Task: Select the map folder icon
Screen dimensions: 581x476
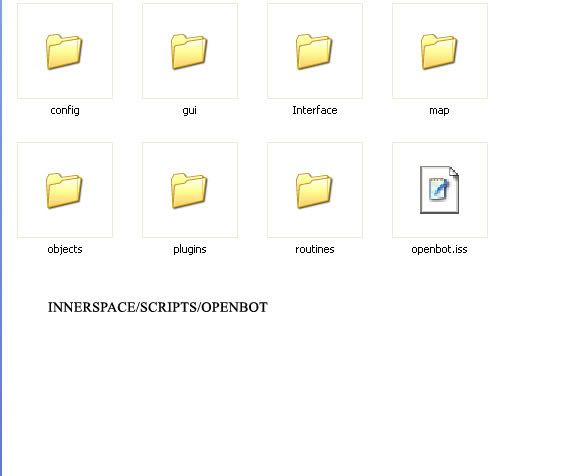Action: (x=439, y=51)
